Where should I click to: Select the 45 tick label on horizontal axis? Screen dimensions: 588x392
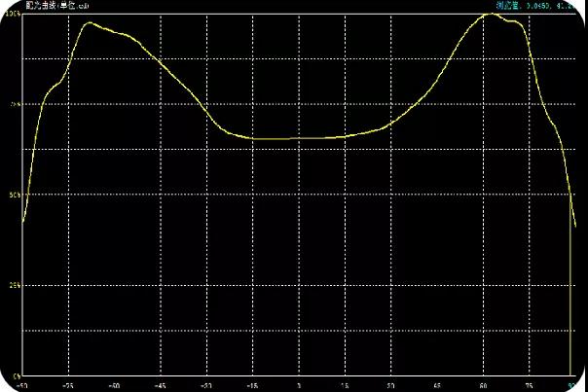(x=435, y=384)
